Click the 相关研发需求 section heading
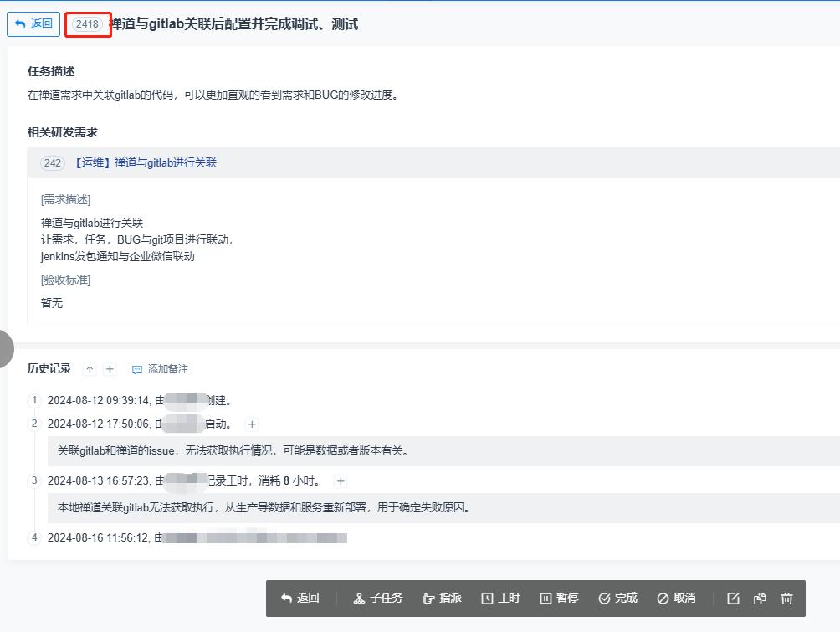The image size is (840, 632). [x=63, y=132]
